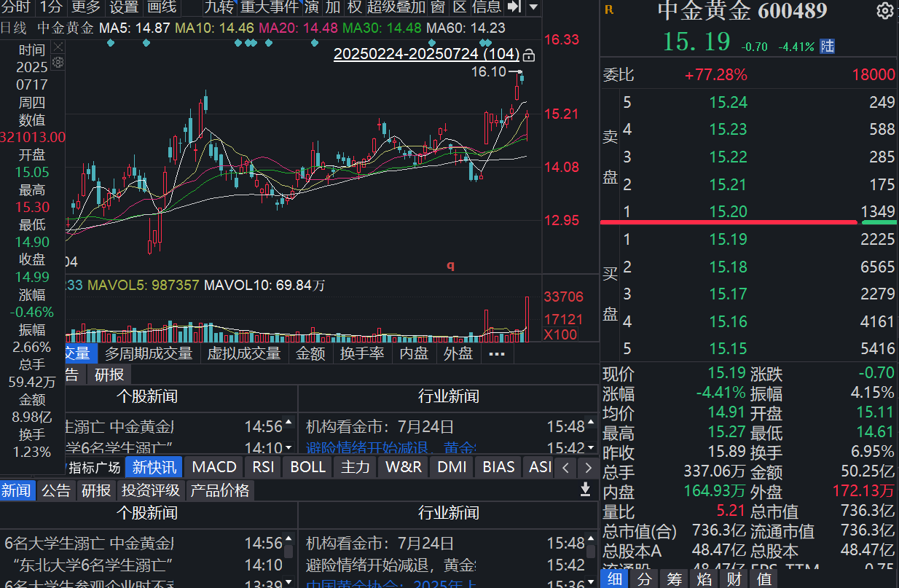Click the 20250224-20250724 (104) date range link

(426, 54)
